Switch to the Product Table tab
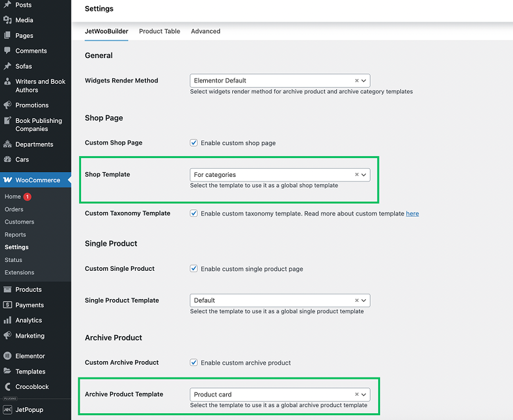The height and width of the screenshot is (420, 513). 159,32
